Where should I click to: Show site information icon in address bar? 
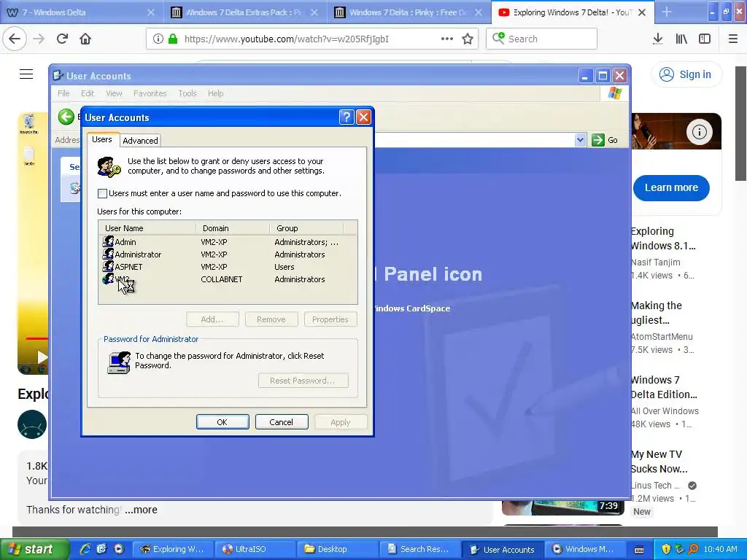[158, 39]
